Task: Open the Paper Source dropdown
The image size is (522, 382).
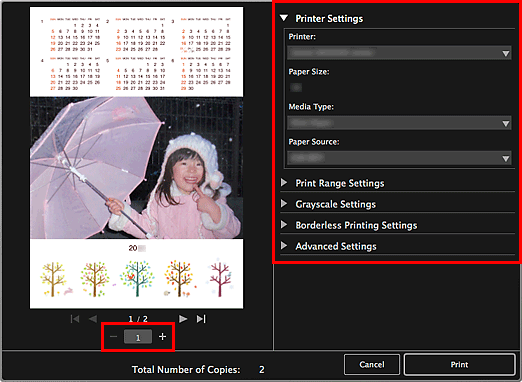Action: [399, 158]
